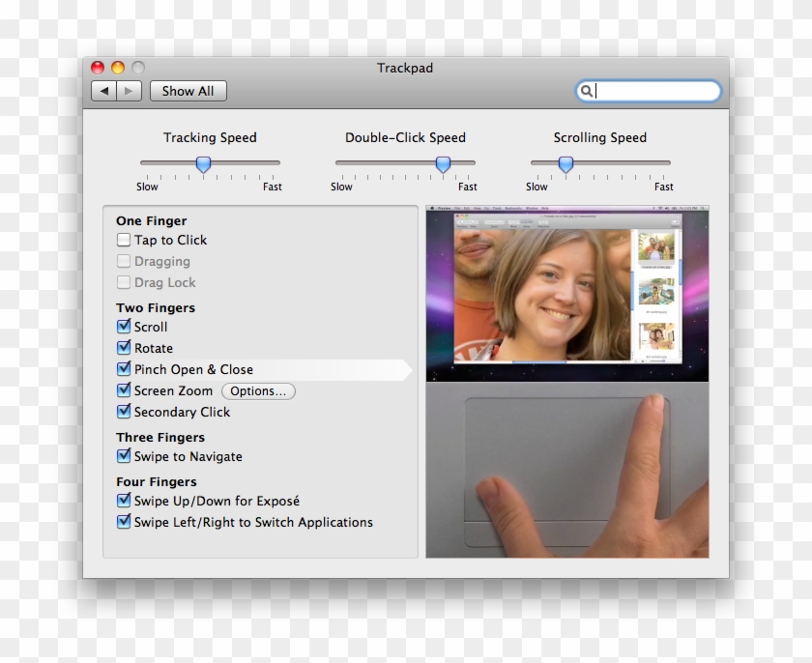
Task: Click the magnifying glass in the search field
Action: coord(586,91)
